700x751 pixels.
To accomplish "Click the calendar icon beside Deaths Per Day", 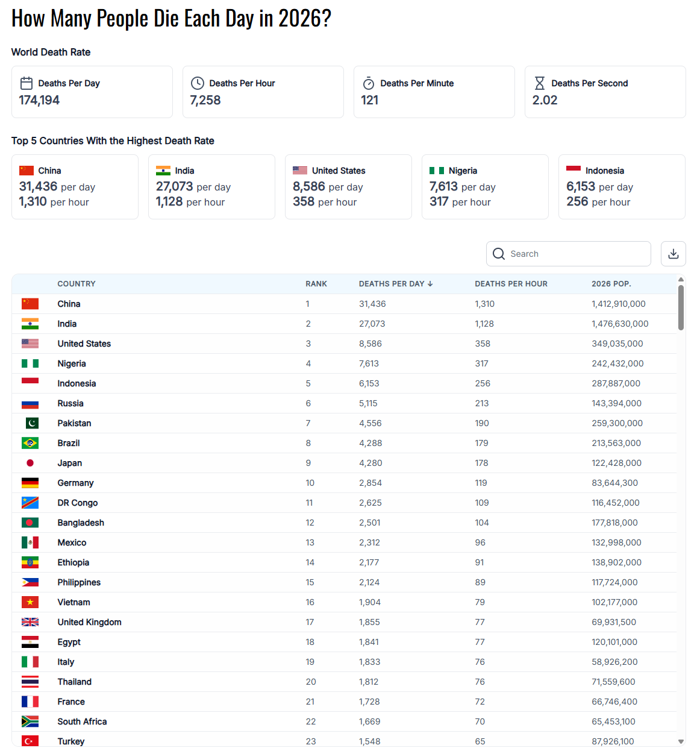I will click(x=27, y=83).
